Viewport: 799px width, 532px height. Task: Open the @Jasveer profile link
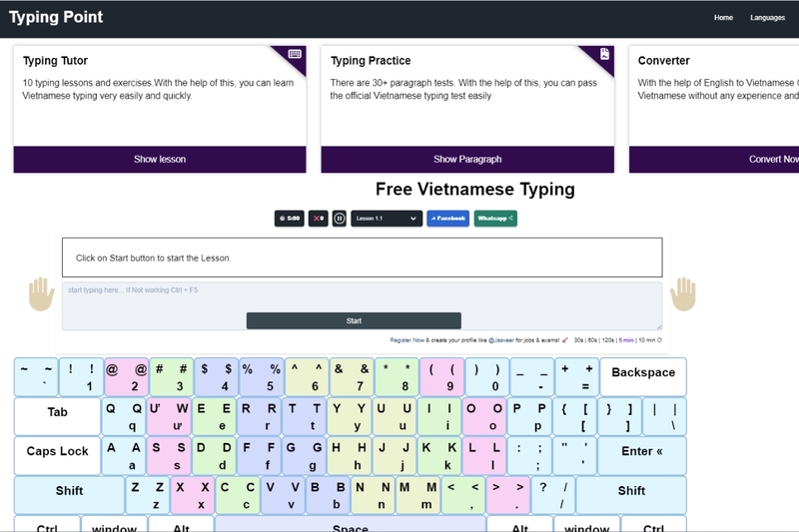[501, 340]
